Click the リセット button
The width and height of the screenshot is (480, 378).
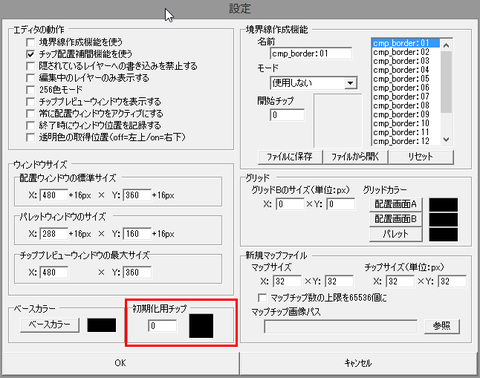[x=421, y=157]
